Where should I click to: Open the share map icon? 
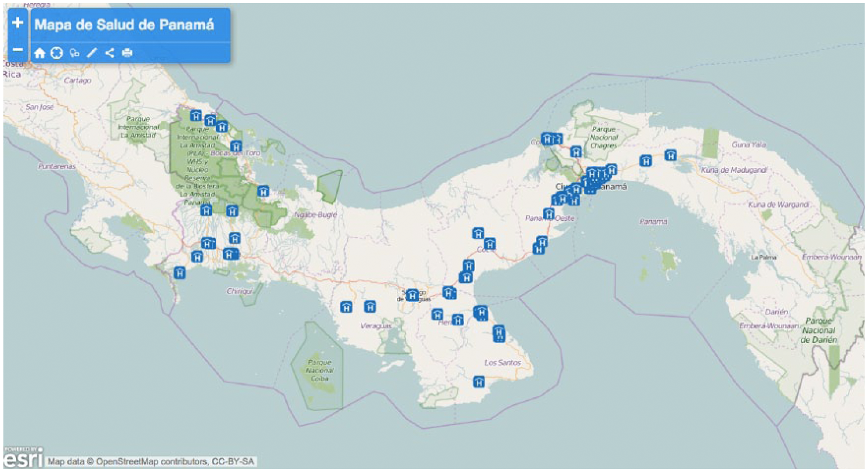(109, 53)
